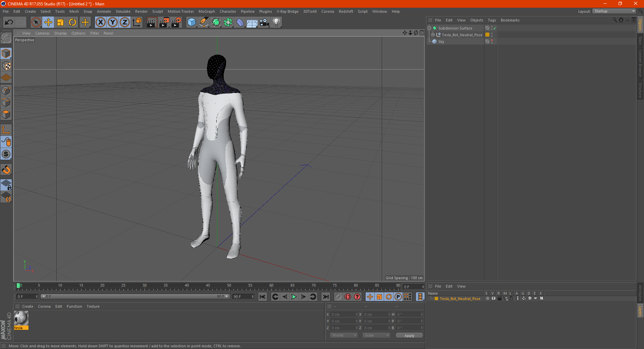Open material manager Texture menu
Viewport: 644px width, 349px height.
pos(93,306)
